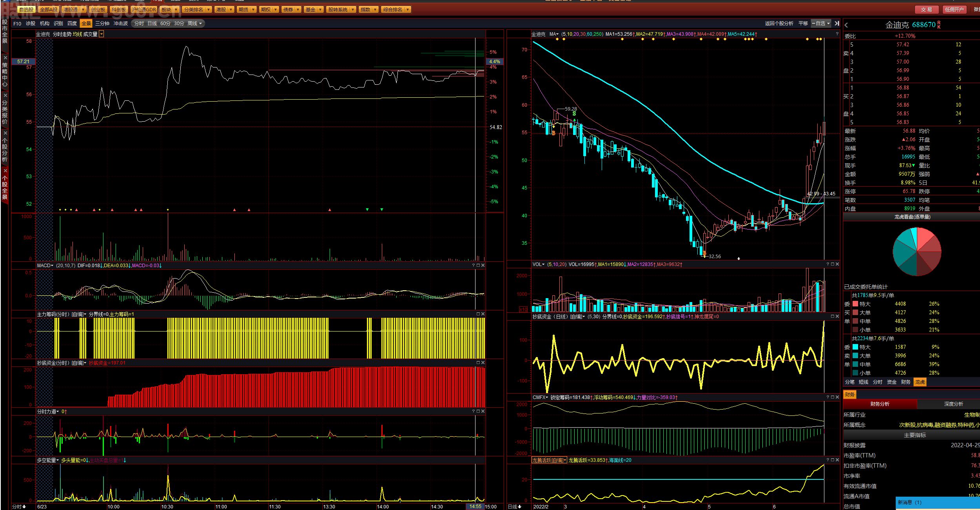The height and width of the screenshot is (510, 980).
Task: Click the 龙虎看盘 pie chart
Action: tap(917, 251)
